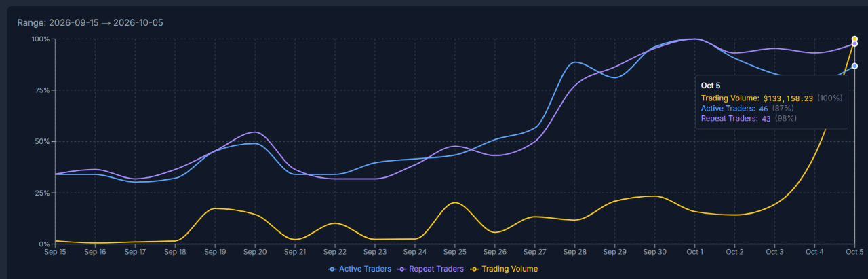Screen dimensions: 868x279
Task: Click the purple Repeat Traders point at Oct 5
Action: pos(854,43)
